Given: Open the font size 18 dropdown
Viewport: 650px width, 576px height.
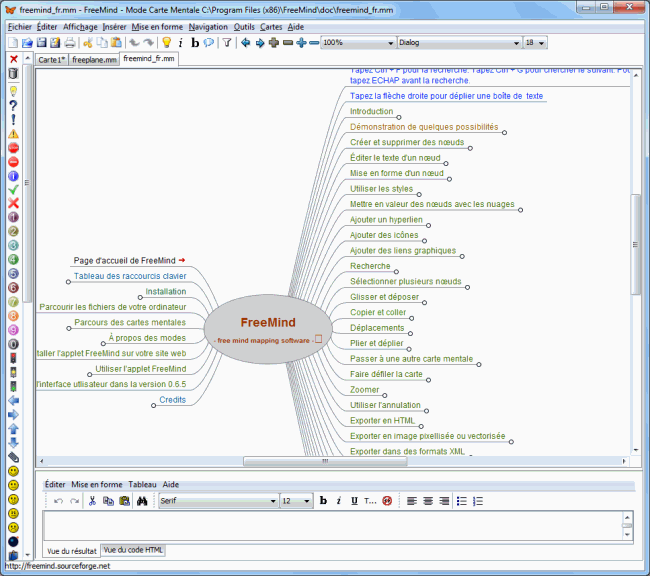Looking at the screenshot, I should click(x=535, y=43).
